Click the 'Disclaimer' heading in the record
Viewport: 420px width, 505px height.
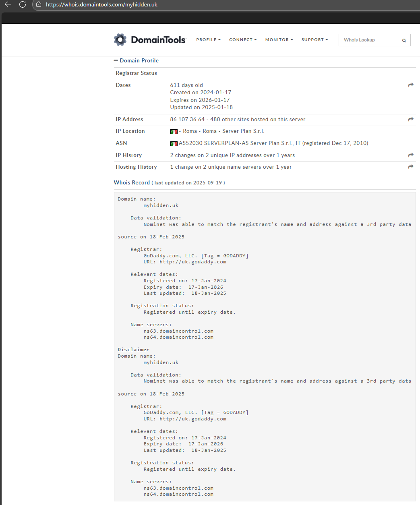click(133, 350)
